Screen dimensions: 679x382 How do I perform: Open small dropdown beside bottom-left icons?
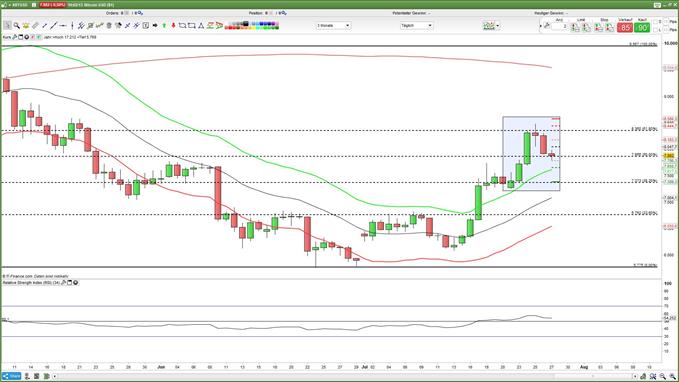pos(55,376)
